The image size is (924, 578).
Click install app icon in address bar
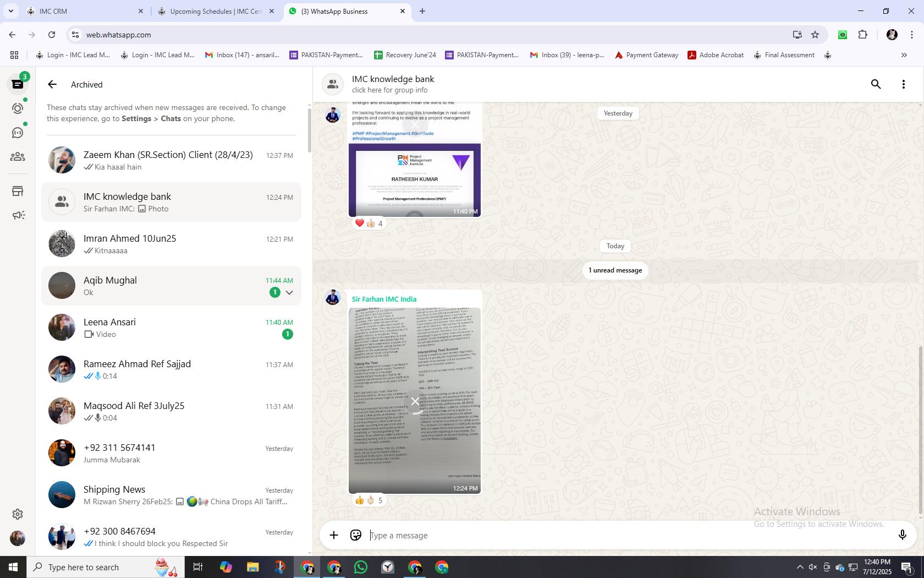click(x=797, y=35)
